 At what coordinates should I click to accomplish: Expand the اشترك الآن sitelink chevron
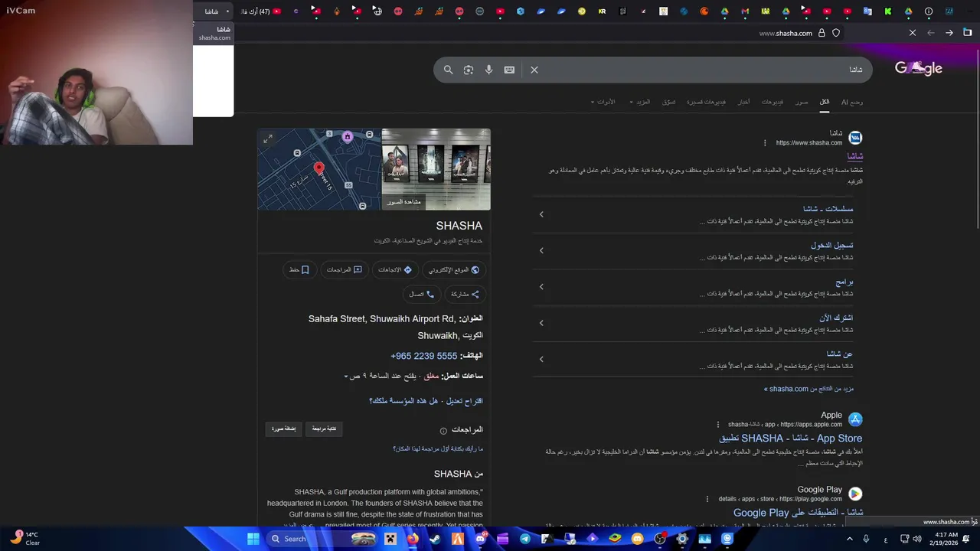[541, 323]
